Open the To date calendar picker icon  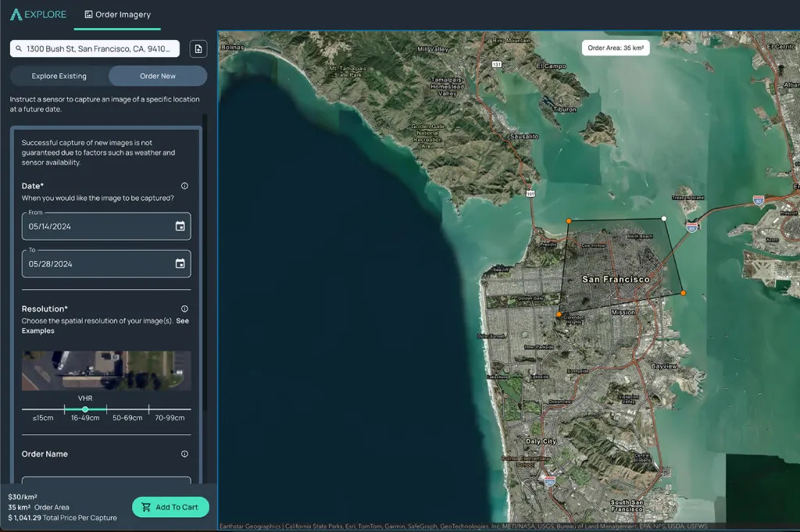(x=180, y=264)
